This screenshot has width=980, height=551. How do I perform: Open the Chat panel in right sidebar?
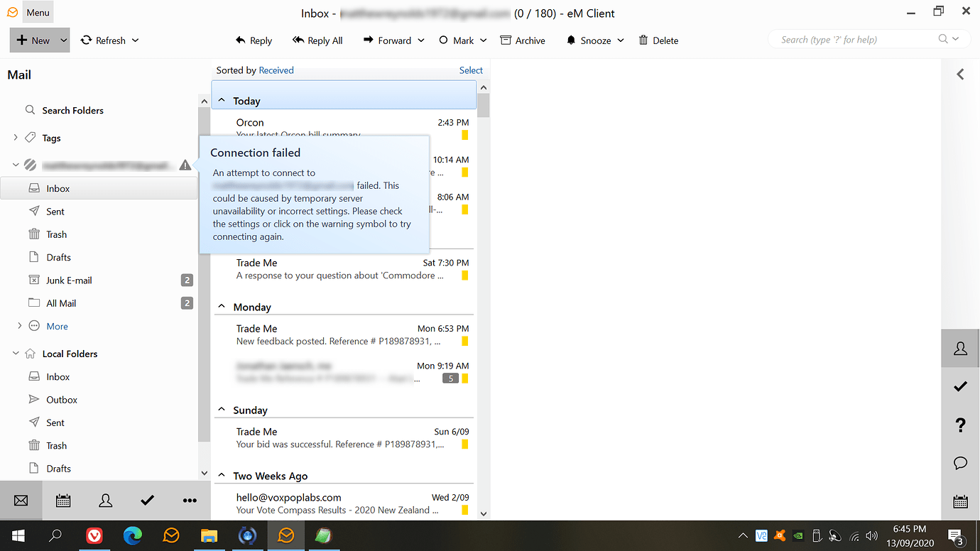pyautogui.click(x=960, y=463)
